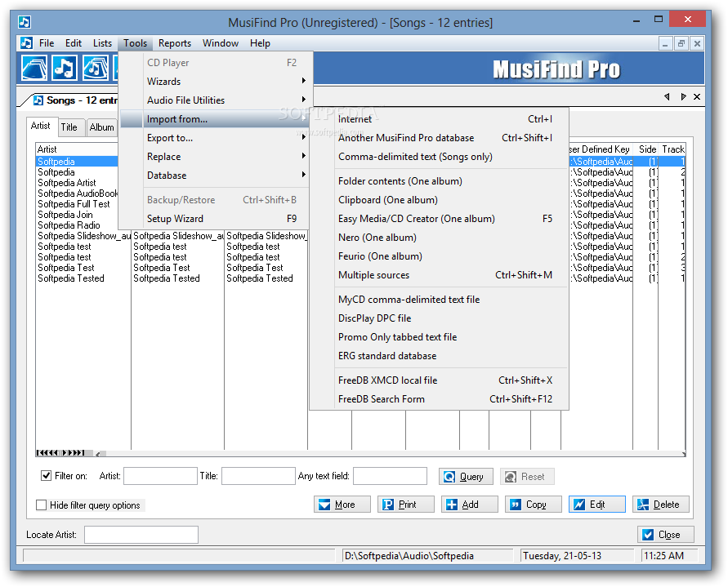
Task: Click the Track column header
Action: (672, 149)
